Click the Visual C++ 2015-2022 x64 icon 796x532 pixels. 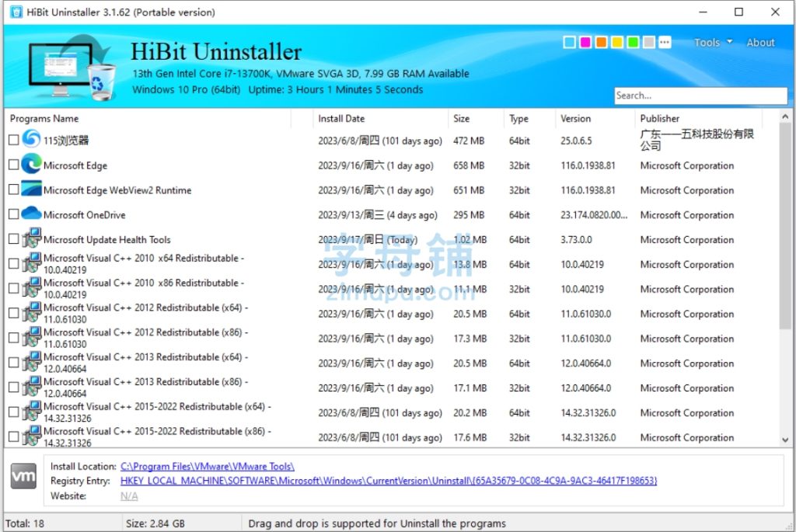click(31, 412)
